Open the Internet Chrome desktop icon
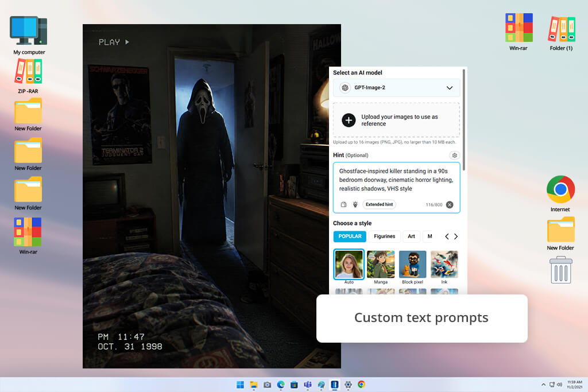 (560, 194)
